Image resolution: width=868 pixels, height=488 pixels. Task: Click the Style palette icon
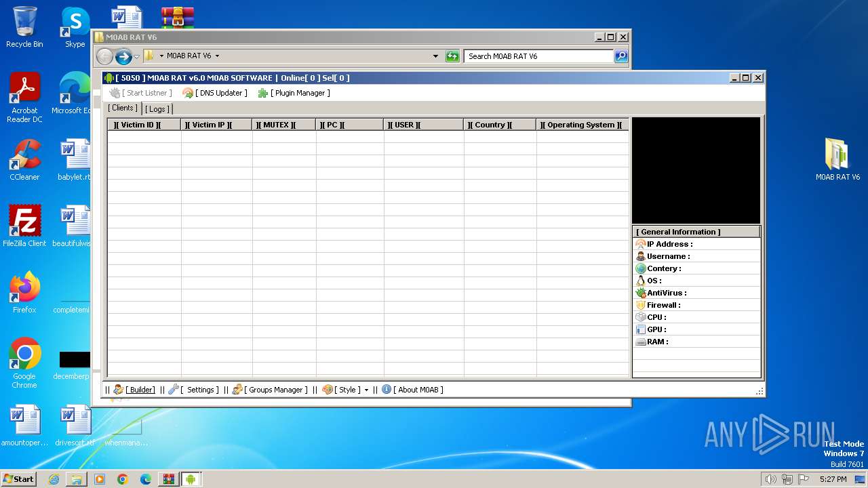tap(328, 390)
